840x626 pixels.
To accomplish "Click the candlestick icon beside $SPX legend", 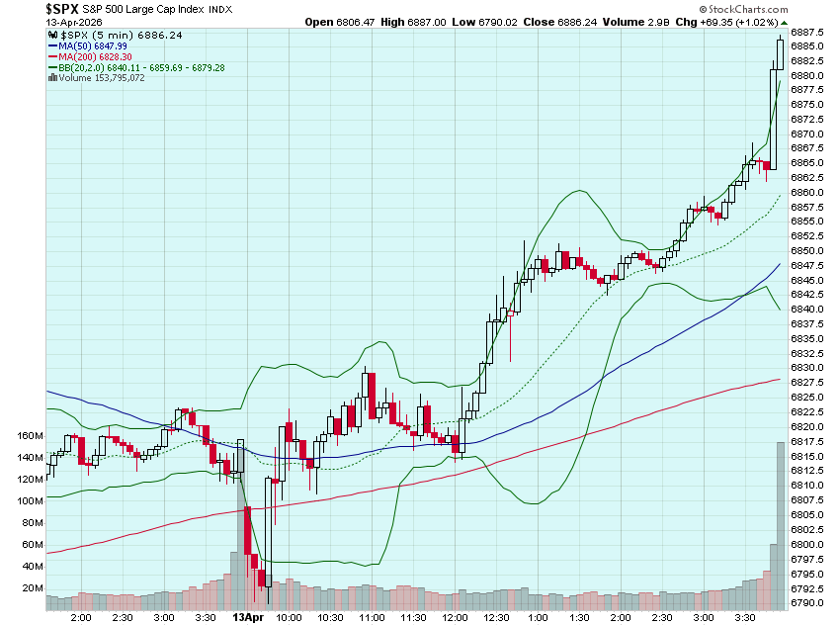I will point(51,34).
